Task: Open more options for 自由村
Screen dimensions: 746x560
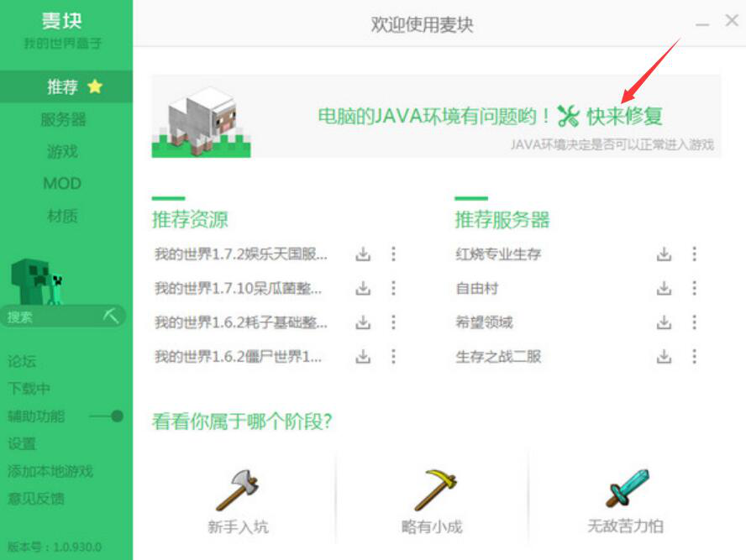Action: click(x=695, y=288)
